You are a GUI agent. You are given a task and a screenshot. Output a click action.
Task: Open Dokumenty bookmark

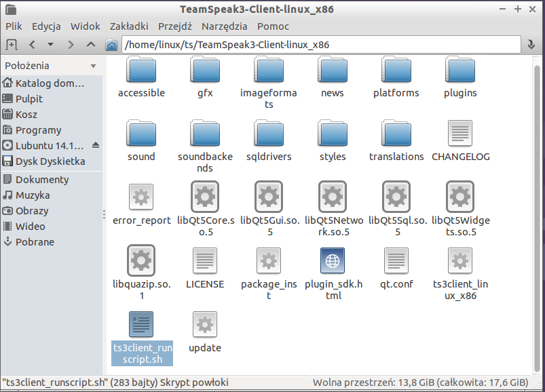52,180
